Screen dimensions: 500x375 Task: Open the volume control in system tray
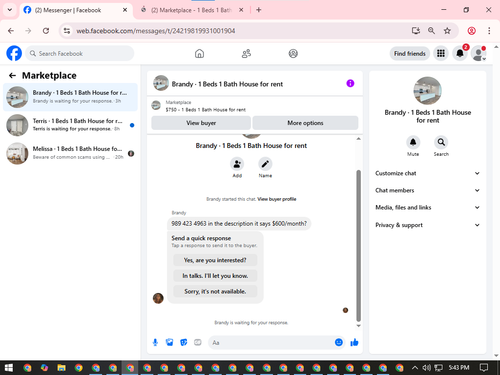coord(426,368)
